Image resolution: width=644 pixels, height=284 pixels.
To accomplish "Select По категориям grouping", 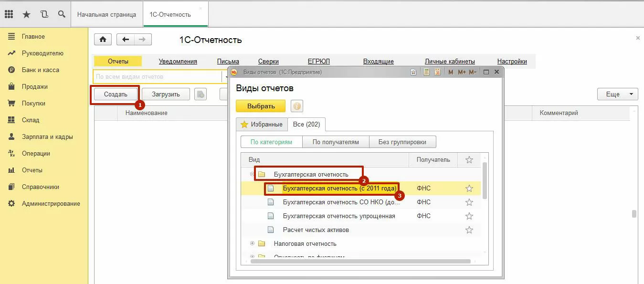I will [x=271, y=142].
